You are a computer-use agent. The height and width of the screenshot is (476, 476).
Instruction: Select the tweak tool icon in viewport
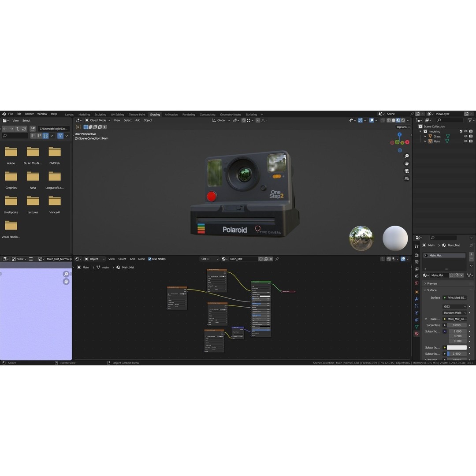[78, 127]
